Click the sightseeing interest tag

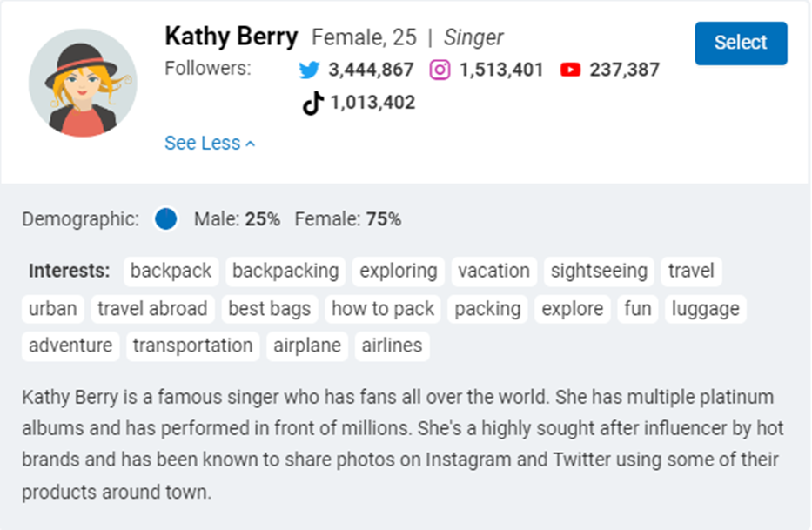(x=599, y=271)
